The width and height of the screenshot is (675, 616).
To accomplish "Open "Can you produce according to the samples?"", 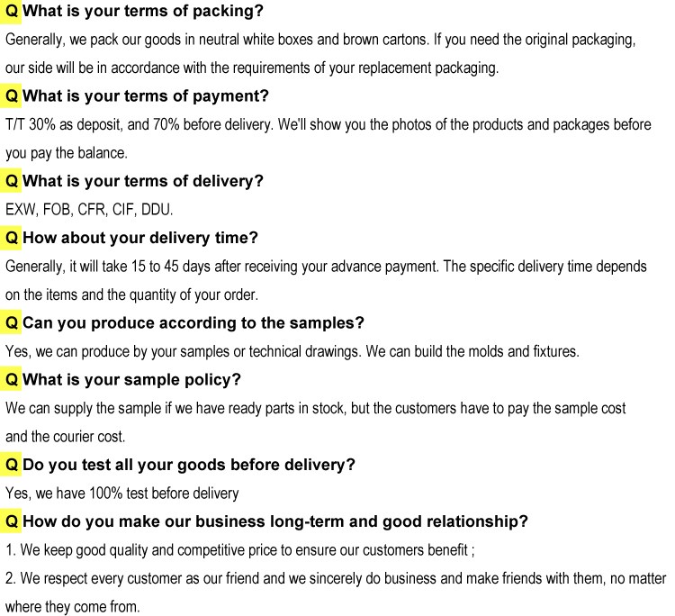I will pyautogui.click(x=193, y=322).
